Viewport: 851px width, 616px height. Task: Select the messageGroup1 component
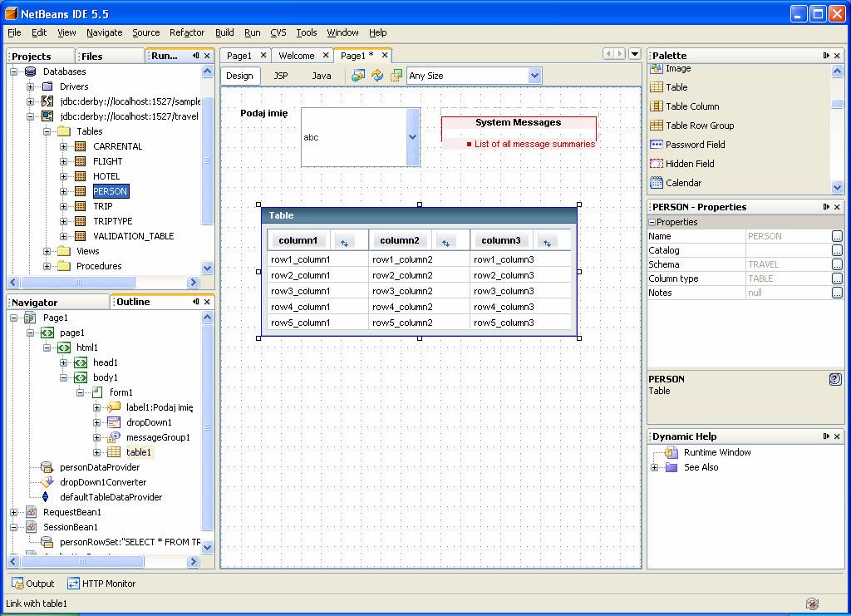click(158, 437)
